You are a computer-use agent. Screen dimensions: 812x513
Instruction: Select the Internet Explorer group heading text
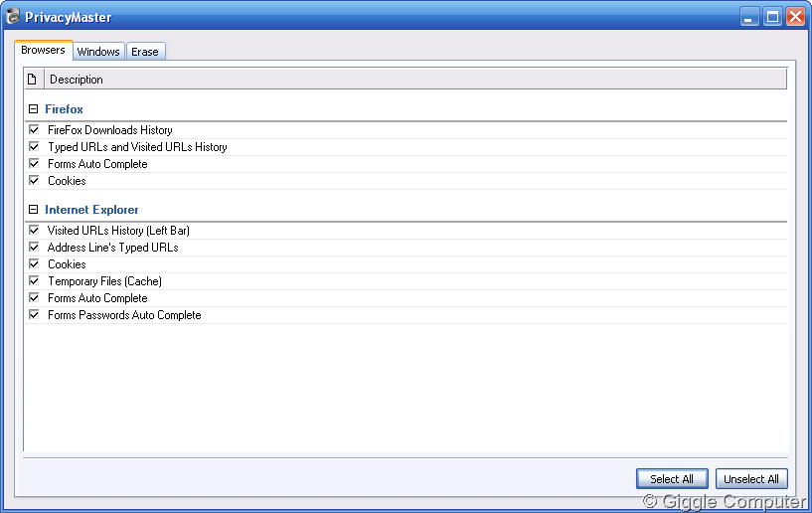[91, 210]
